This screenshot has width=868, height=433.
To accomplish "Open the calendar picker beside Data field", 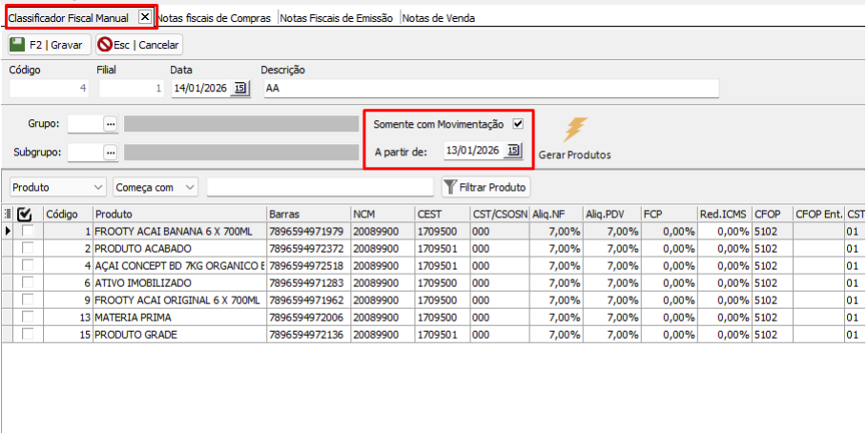I will point(239,89).
